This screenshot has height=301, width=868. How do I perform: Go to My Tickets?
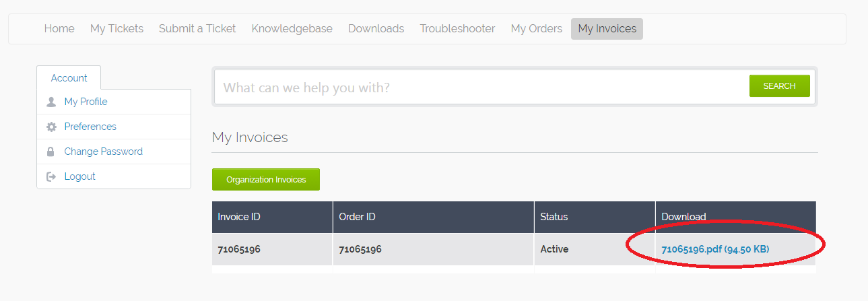coord(116,29)
